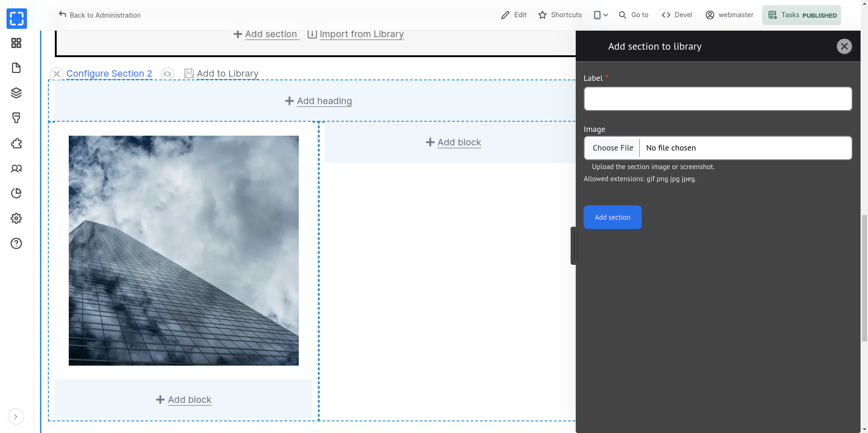The width and height of the screenshot is (868, 433).
Task: Open the Appearance paintbrush icon in sidebar
Action: click(x=16, y=118)
